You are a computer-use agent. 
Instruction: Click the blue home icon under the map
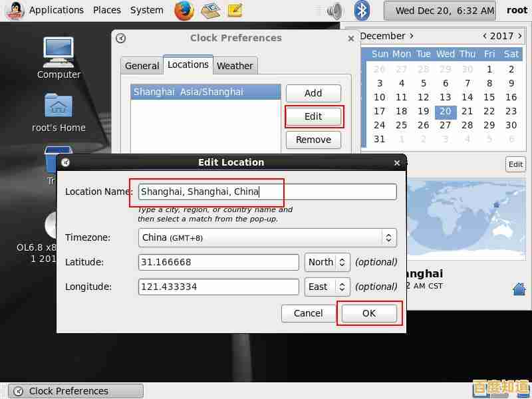[518, 289]
